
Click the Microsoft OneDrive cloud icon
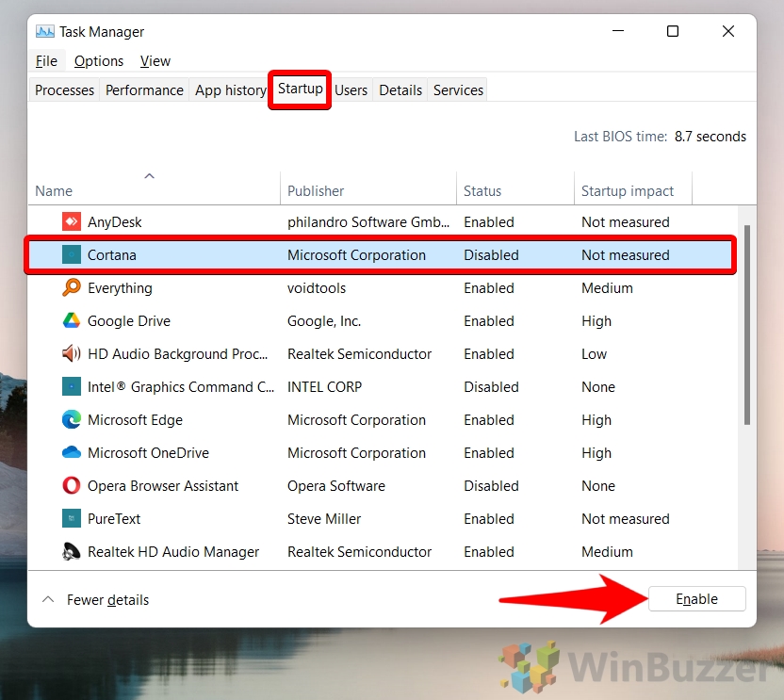72,453
